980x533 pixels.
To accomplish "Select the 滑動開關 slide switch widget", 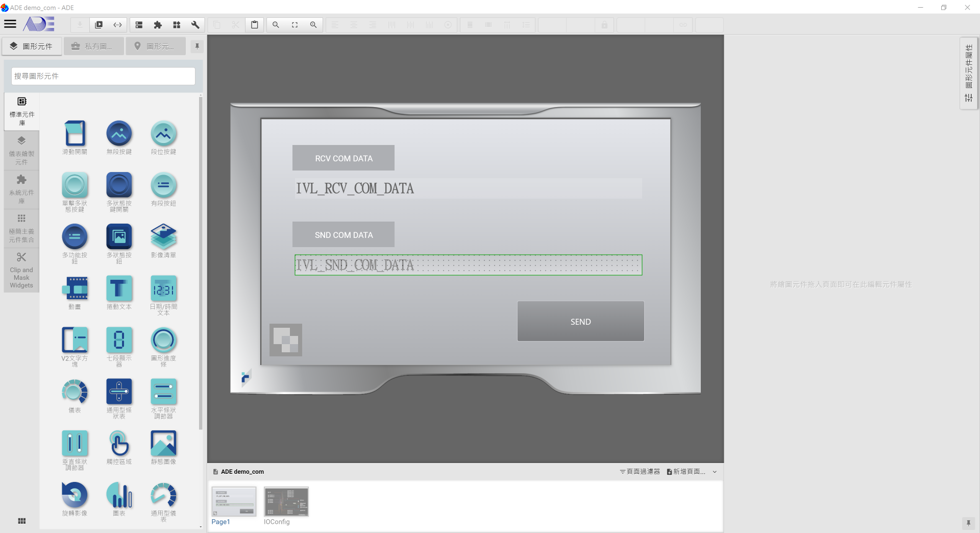I will point(75,137).
